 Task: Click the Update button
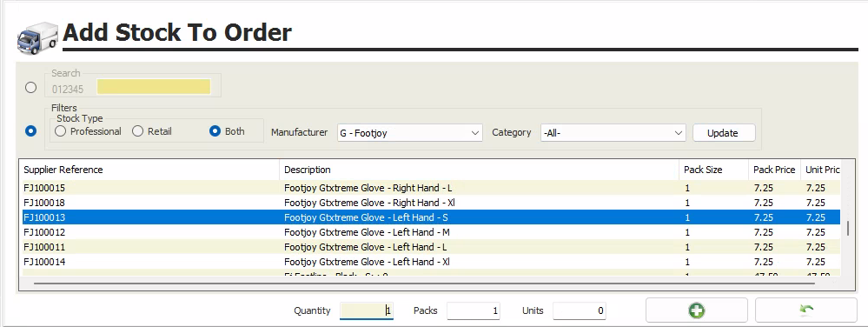[x=724, y=133]
